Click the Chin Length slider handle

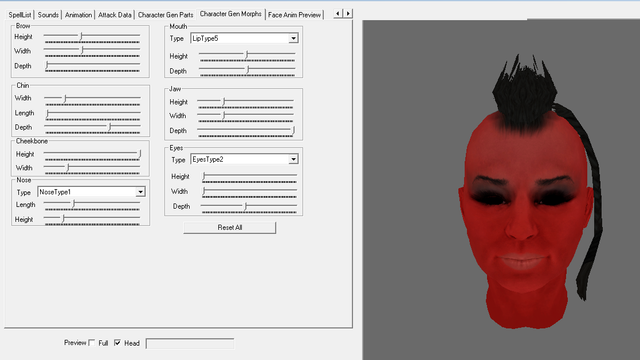click(x=47, y=113)
